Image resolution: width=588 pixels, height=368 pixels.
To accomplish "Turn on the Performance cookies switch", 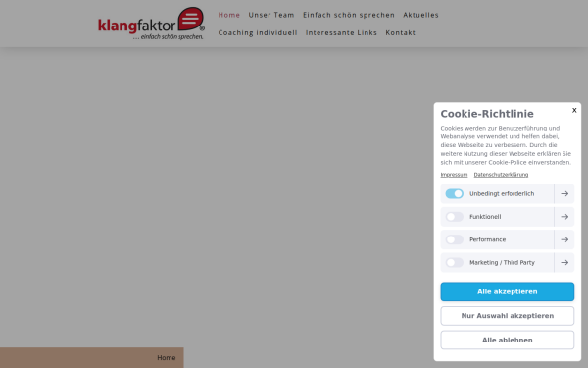I will [454, 239].
